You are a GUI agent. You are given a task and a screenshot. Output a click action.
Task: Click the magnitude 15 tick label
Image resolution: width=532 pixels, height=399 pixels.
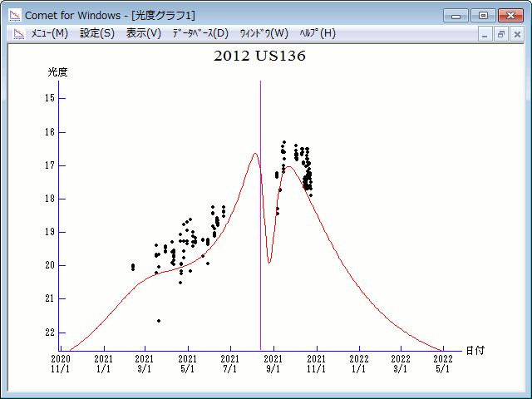point(51,98)
